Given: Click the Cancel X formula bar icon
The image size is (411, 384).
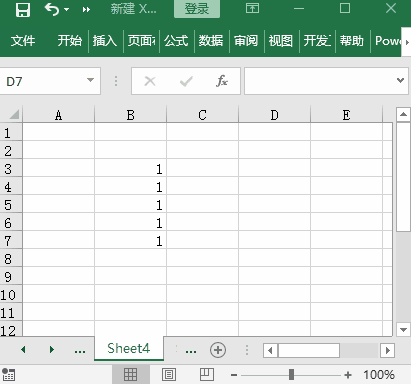Looking at the screenshot, I should (x=150, y=81).
